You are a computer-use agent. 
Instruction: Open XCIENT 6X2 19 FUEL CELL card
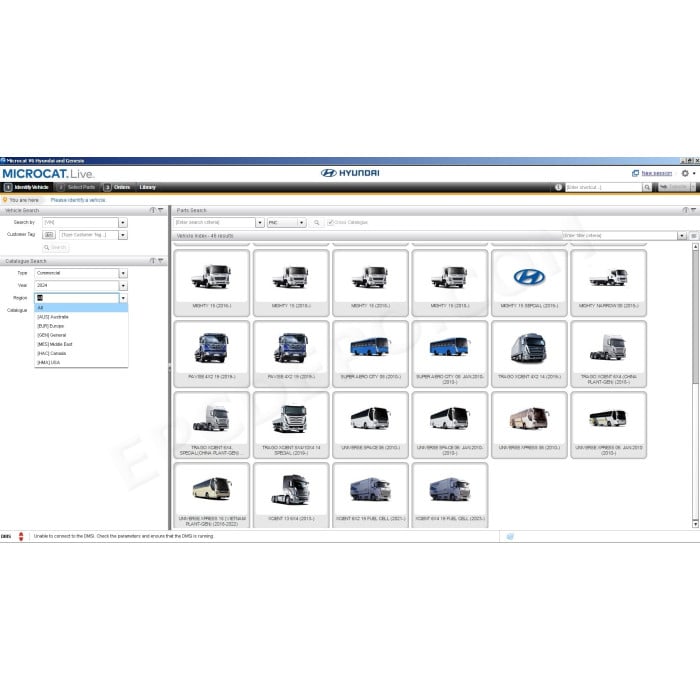pyautogui.click(x=371, y=496)
